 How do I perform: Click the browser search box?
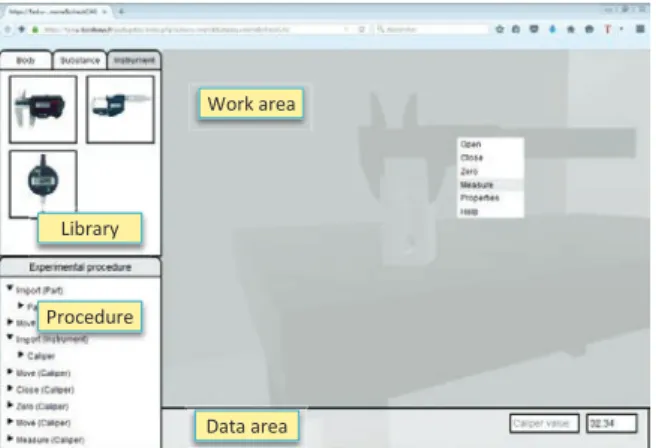tap(432, 29)
